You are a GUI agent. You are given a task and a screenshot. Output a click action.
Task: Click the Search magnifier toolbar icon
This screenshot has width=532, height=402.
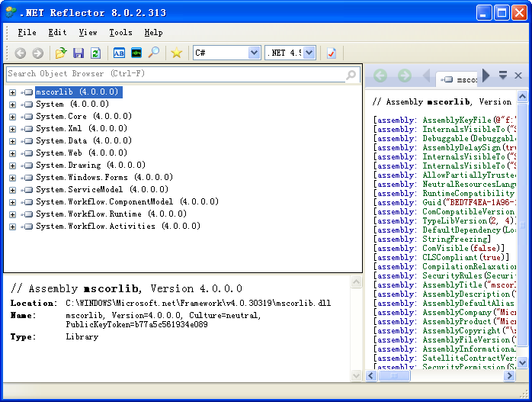click(154, 53)
